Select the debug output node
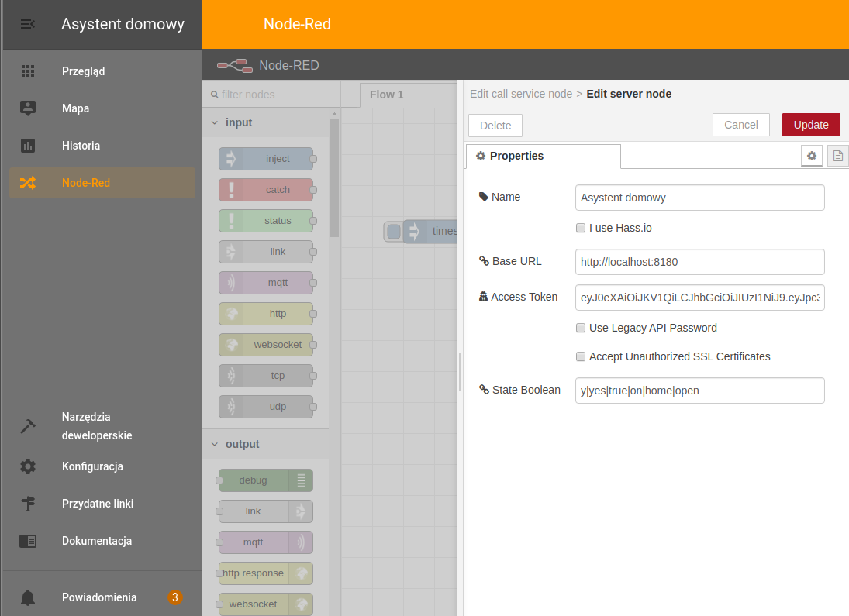The height and width of the screenshot is (616, 849). click(x=266, y=480)
